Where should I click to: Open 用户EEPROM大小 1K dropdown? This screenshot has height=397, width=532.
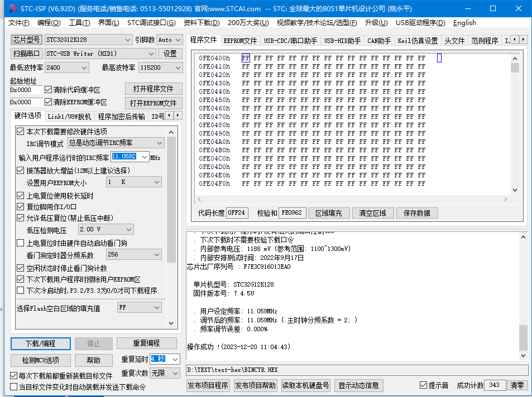134,182
